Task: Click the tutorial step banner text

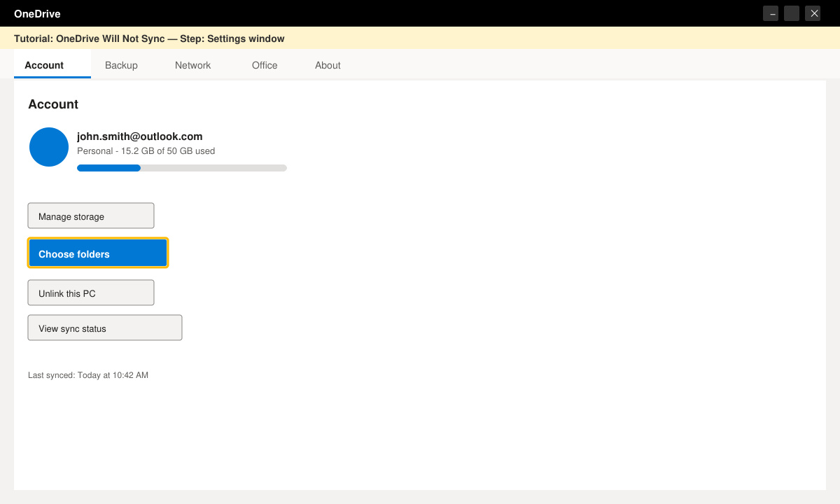Action: click(149, 38)
